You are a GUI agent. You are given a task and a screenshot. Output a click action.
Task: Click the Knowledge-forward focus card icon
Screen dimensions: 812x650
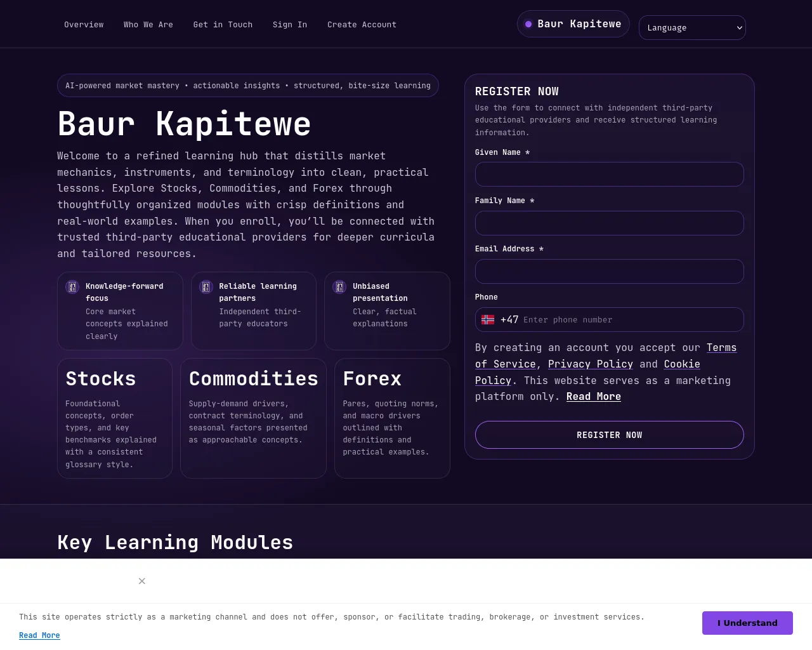coord(72,287)
